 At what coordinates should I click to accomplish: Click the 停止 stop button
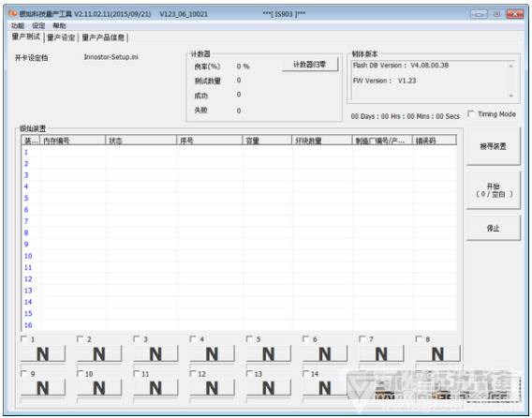493,228
